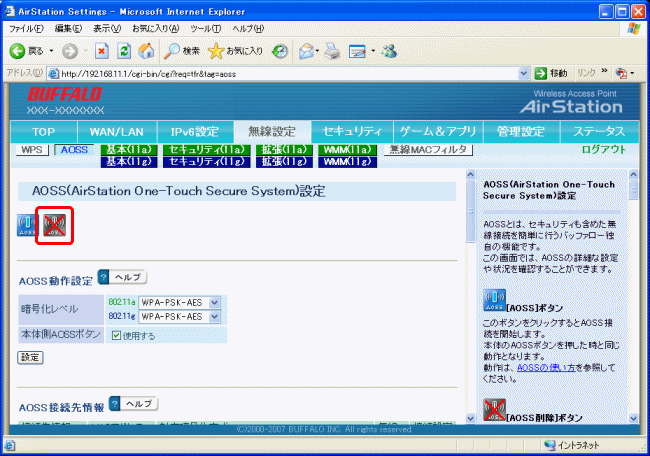
Task: Open the お気に入り(A) menu
Action: [x=155, y=29]
